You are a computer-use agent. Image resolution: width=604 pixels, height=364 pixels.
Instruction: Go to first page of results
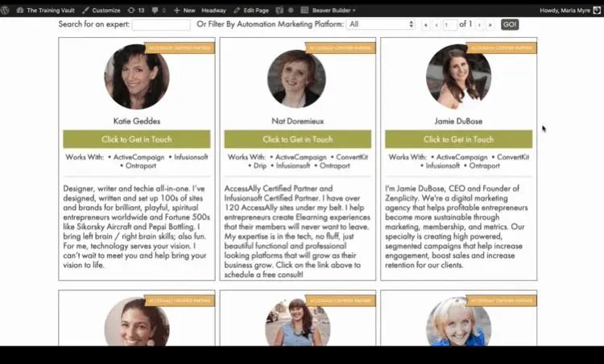coord(426,25)
